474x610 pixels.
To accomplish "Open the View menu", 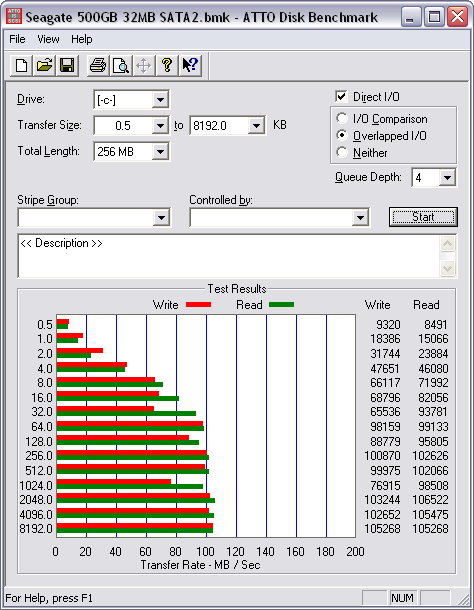I will click(48, 39).
